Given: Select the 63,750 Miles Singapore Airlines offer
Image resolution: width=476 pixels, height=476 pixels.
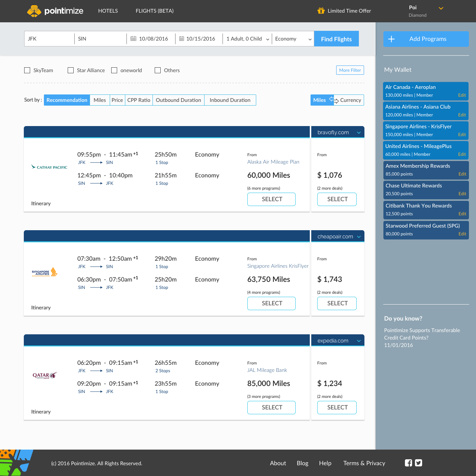Looking at the screenshot, I should 271,303.
